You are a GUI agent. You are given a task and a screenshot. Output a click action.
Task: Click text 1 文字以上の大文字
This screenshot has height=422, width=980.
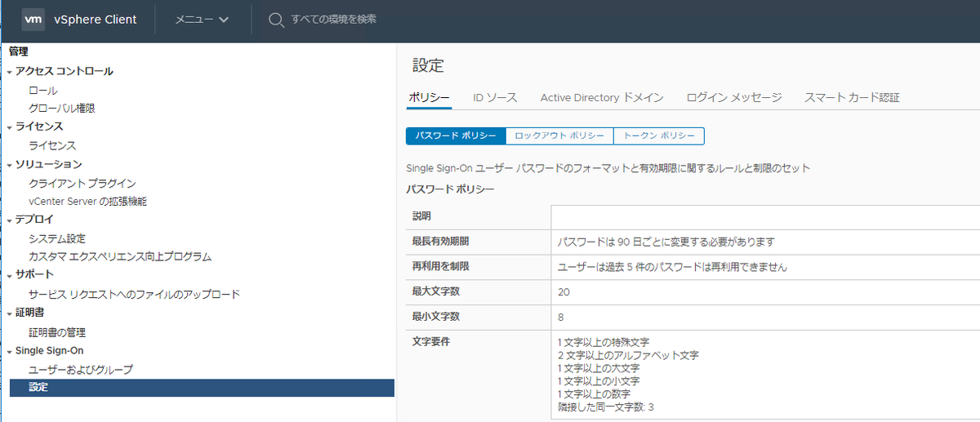coord(599,368)
